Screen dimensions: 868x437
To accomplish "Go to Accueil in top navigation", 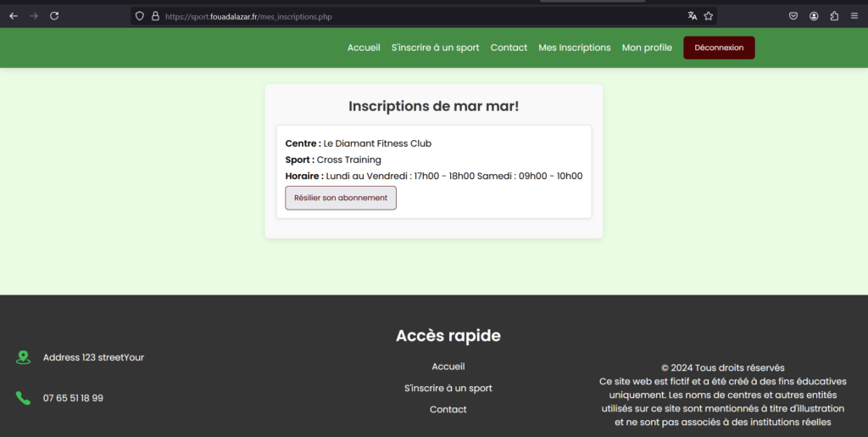I will (x=364, y=48).
